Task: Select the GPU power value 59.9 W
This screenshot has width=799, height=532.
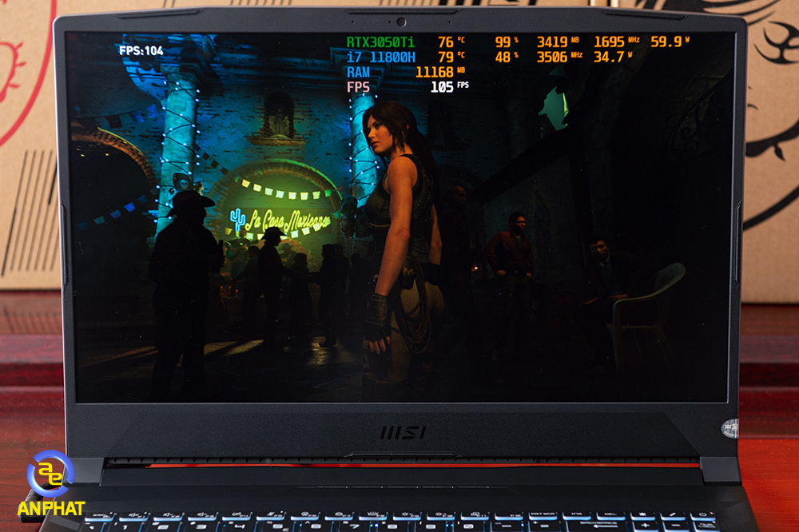Action: (670, 42)
